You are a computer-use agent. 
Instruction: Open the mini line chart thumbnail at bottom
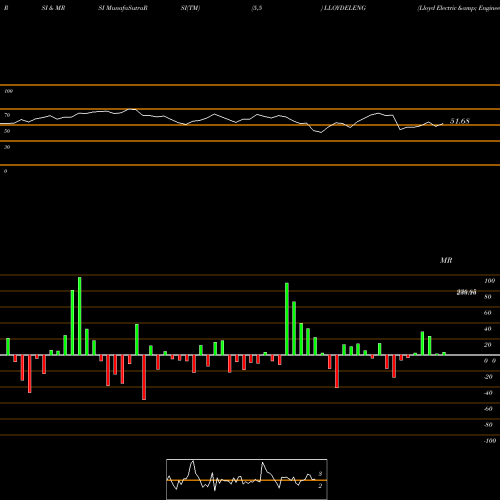coord(247,479)
